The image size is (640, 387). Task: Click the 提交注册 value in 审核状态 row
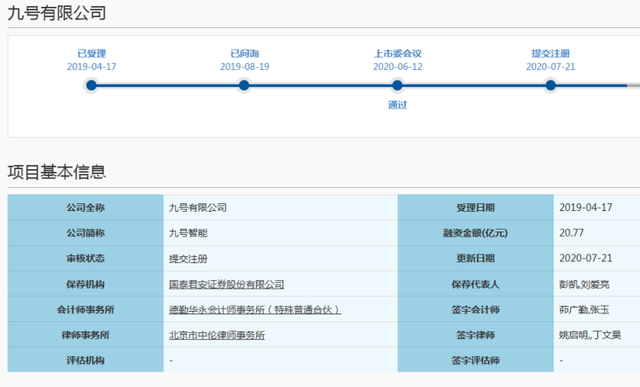[x=188, y=258]
